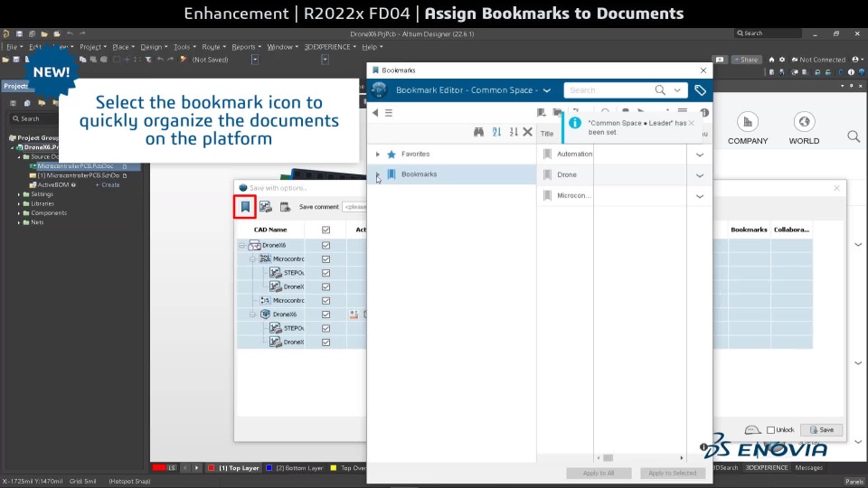Click the 3DEXPERIENCE compass icon in Bookmark Editor
This screenshot has width=868, height=488.
(379, 89)
